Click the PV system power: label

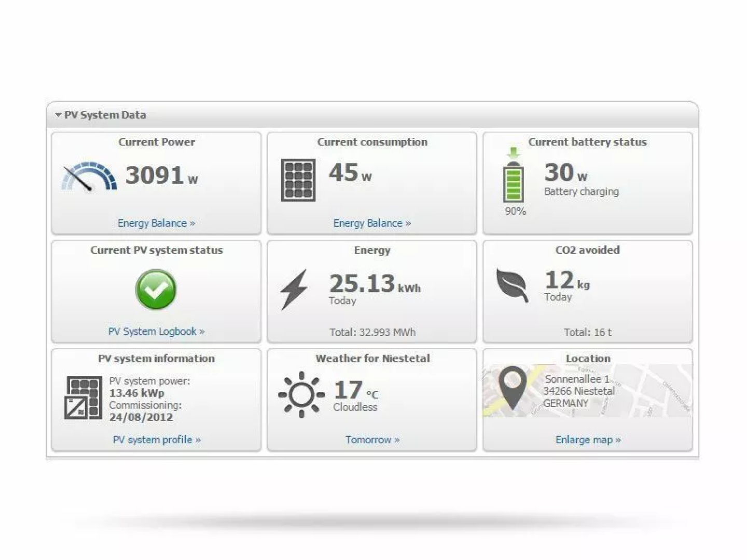(x=149, y=381)
